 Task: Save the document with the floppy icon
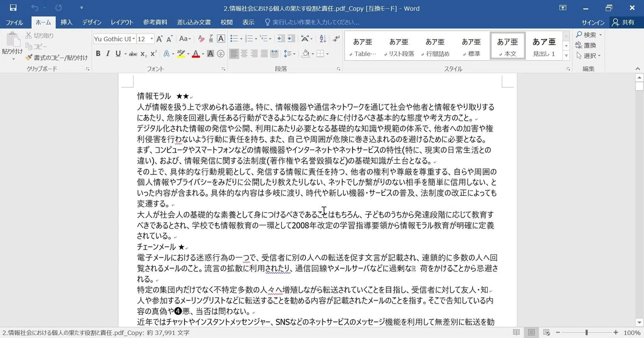(13, 8)
